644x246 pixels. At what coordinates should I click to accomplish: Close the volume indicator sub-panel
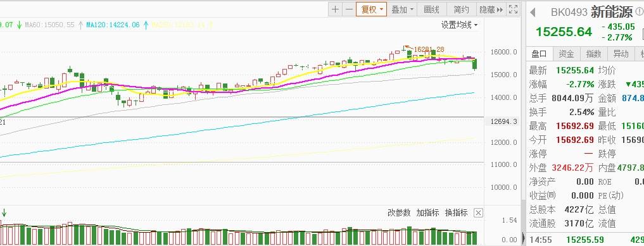[x=479, y=212]
